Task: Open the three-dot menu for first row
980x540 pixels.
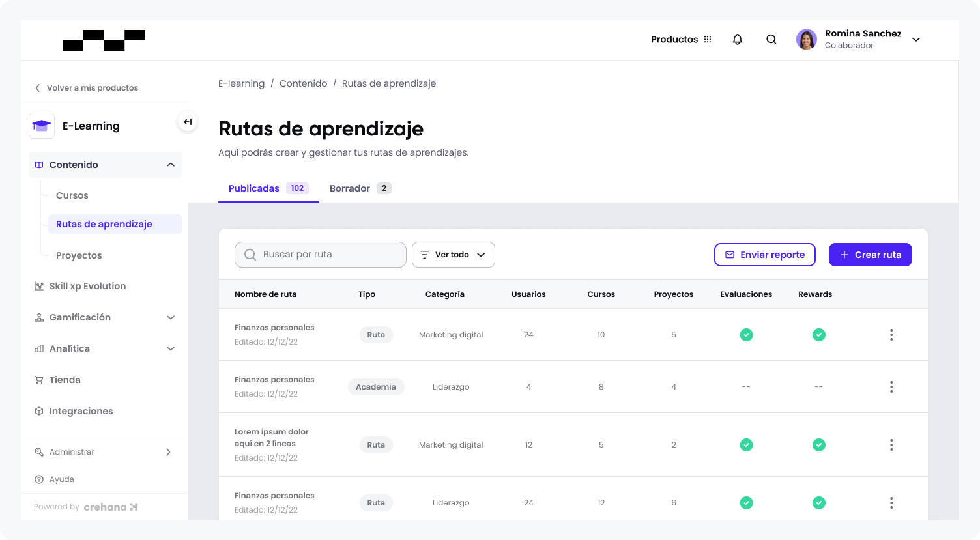Action: tap(891, 335)
